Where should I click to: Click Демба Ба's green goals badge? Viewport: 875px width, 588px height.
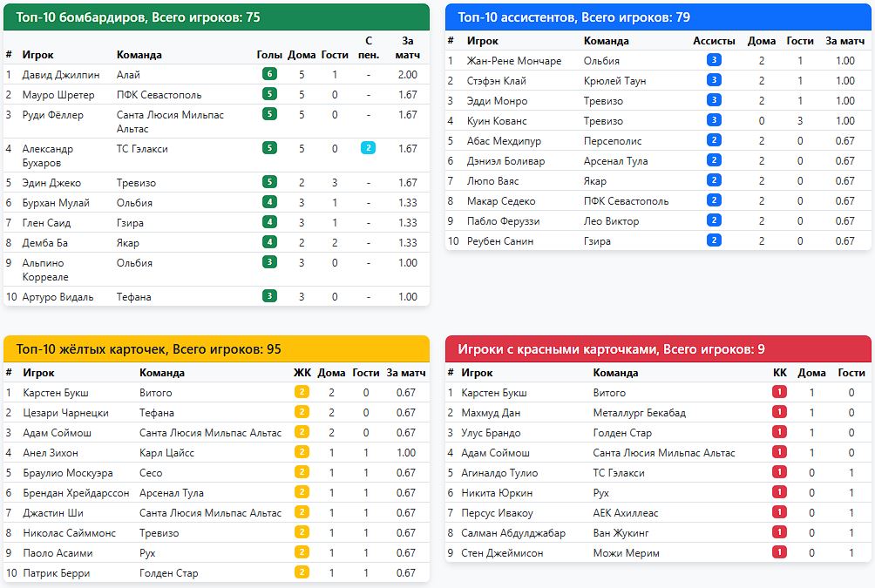pyautogui.click(x=269, y=242)
